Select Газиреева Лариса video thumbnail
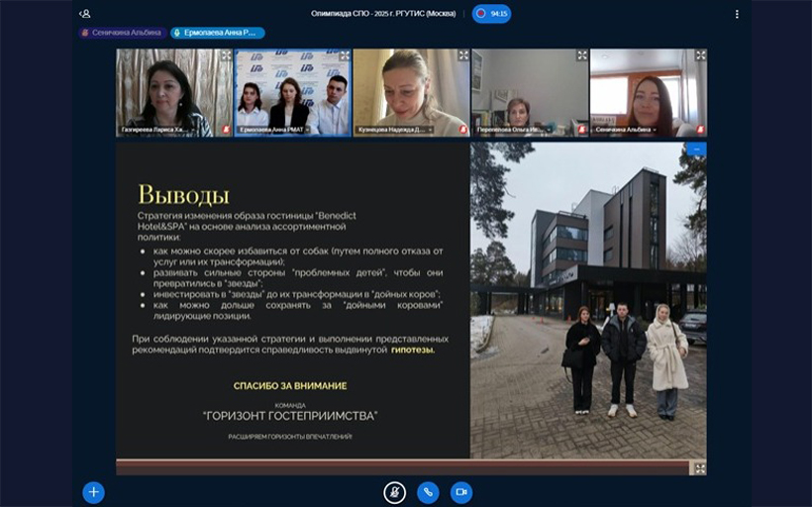 (x=174, y=93)
